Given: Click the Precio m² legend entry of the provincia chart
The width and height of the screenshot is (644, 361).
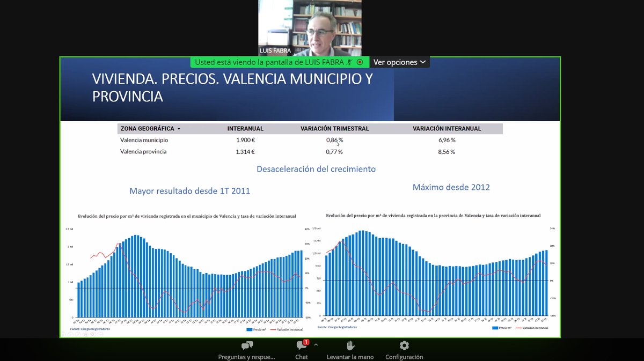Looking at the screenshot, I should (x=502, y=327).
